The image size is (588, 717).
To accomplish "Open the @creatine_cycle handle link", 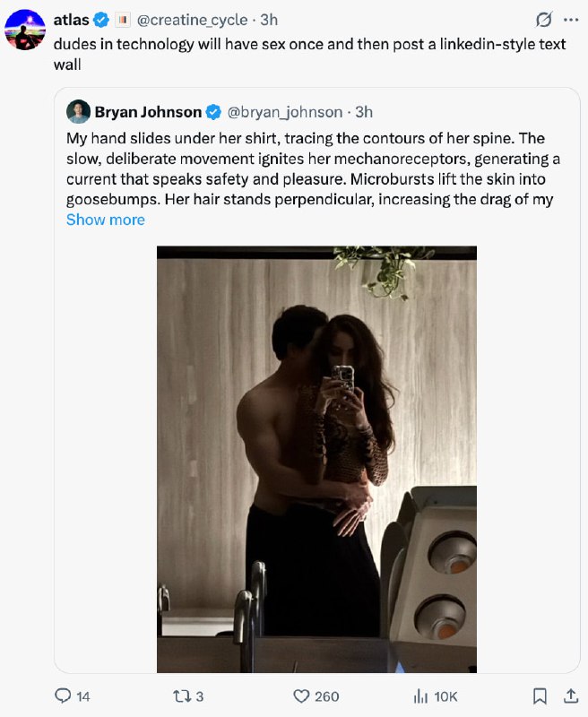I will [193, 20].
